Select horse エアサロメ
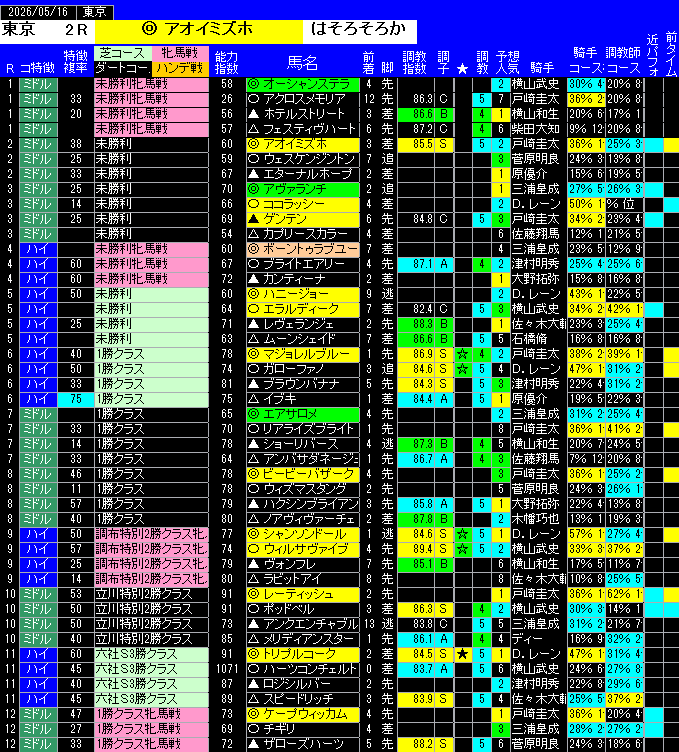The image size is (679, 752). [303, 414]
